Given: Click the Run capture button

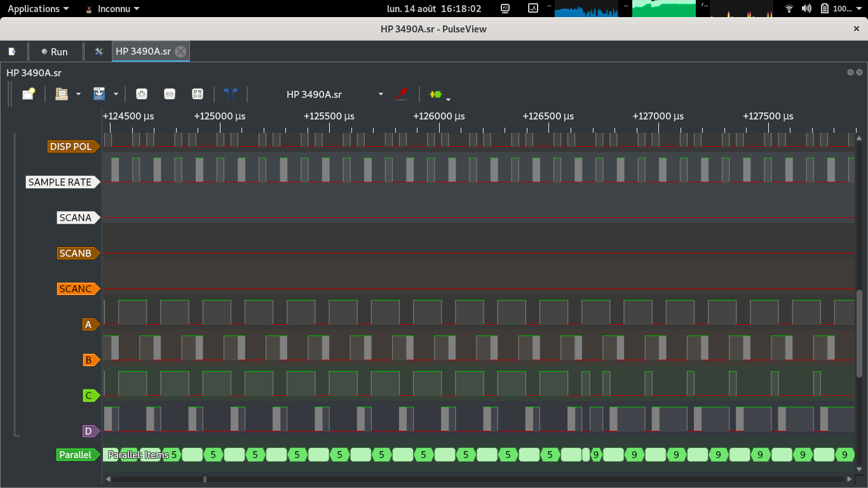Looking at the screenshot, I should coord(54,51).
